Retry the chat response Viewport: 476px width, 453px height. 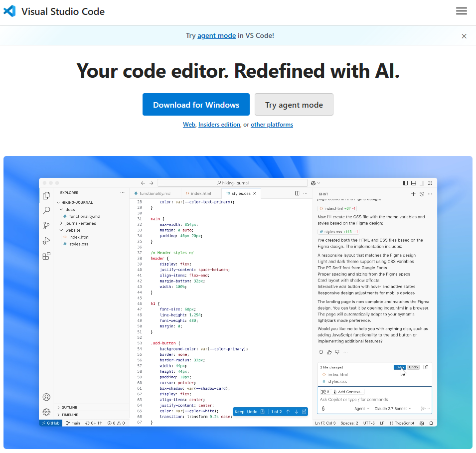pyautogui.click(x=321, y=352)
